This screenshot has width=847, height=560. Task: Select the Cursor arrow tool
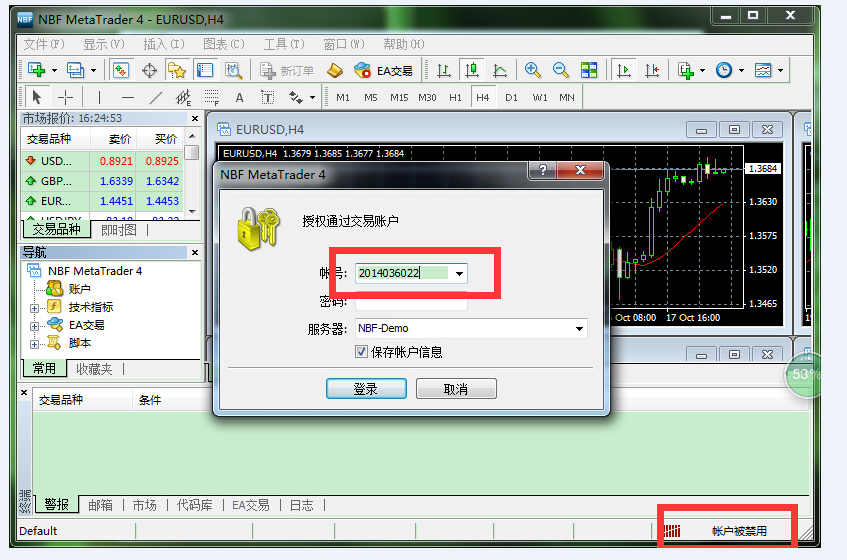pos(37,97)
